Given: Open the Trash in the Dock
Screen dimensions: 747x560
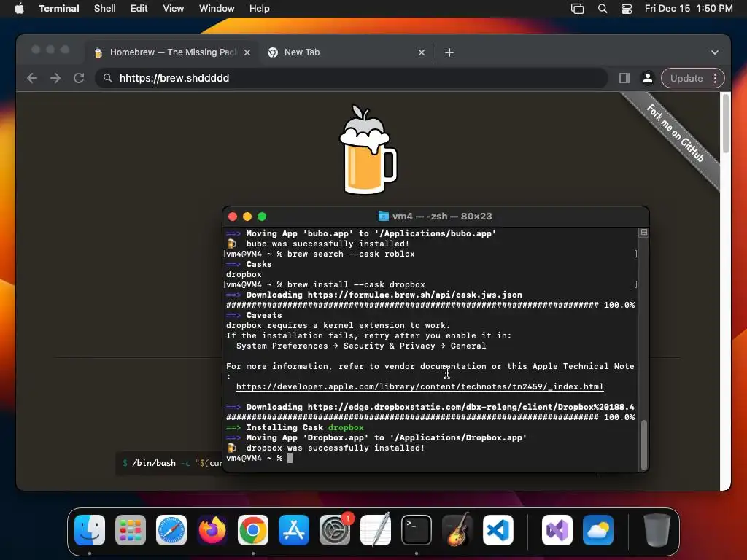Looking at the screenshot, I should coord(657,530).
